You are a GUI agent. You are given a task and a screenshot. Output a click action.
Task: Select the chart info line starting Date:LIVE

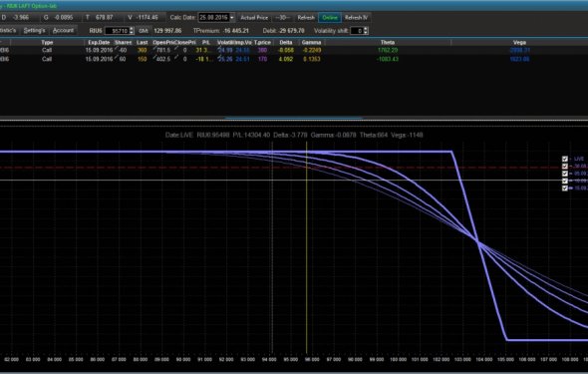[x=294, y=135]
